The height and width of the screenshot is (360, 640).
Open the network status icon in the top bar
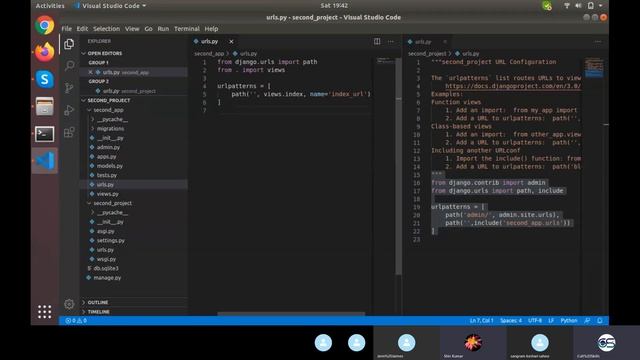click(x=567, y=6)
